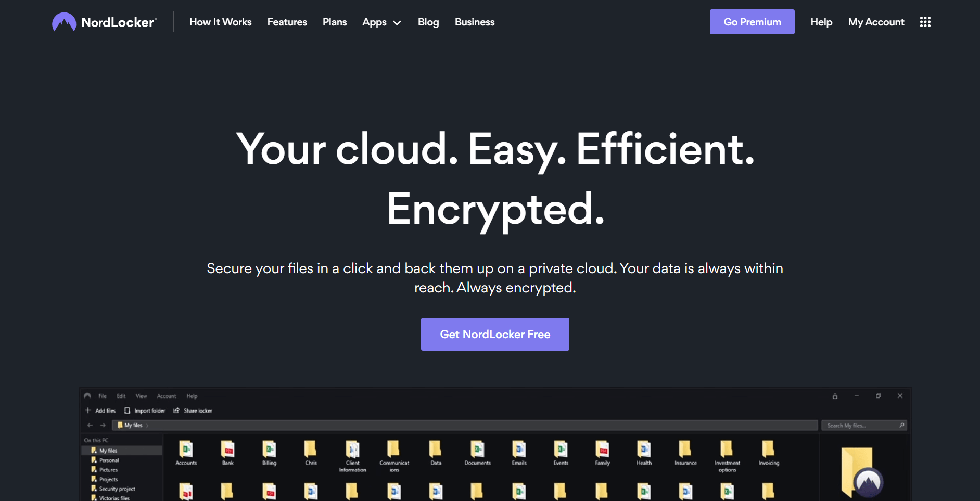Select the Documents file icon in preview
The height and width of the screenshot is (501, 980).
[x=477, y=449]
